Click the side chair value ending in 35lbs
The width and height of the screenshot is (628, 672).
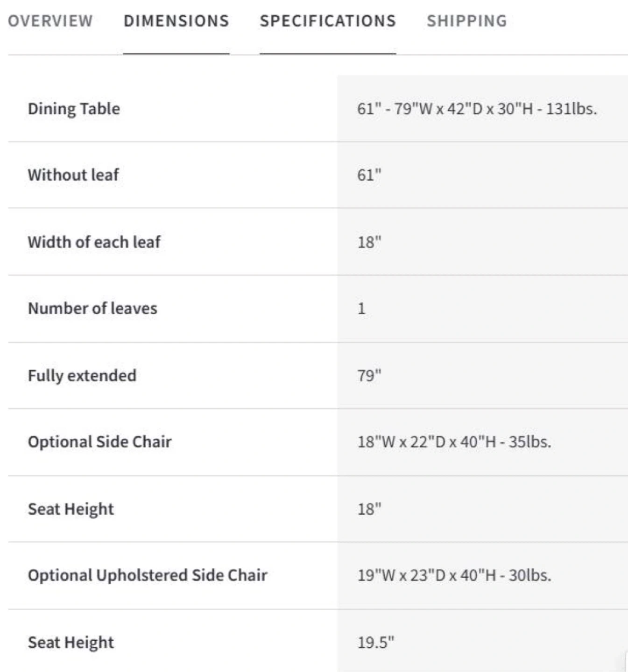point(454,442)
